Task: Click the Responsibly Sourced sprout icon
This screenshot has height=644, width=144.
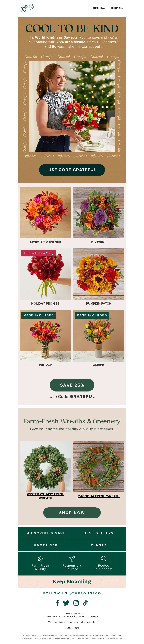Action: (x=72, y=559)
